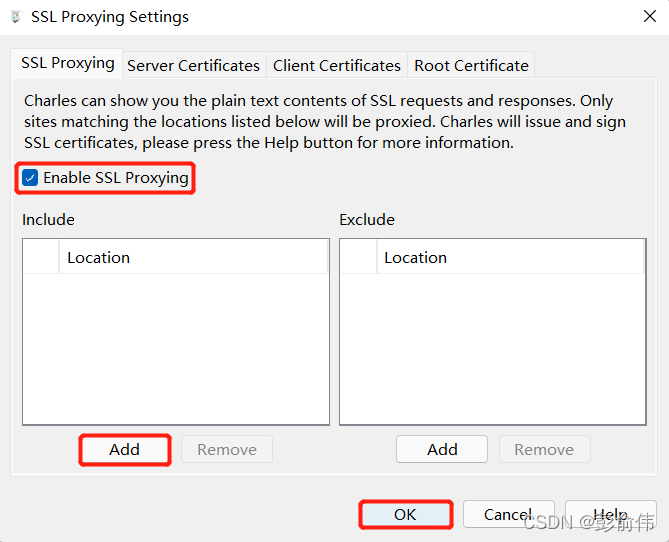The width and height of the screenshot is (669, 542).
Task: Click the Location header in Include table
Action: (x=193, y=257)
